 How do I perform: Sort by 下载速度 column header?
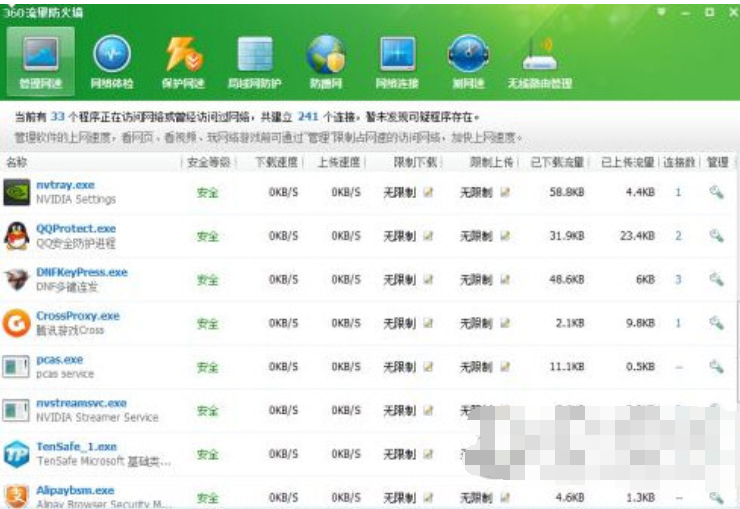(x=276, y=162)
